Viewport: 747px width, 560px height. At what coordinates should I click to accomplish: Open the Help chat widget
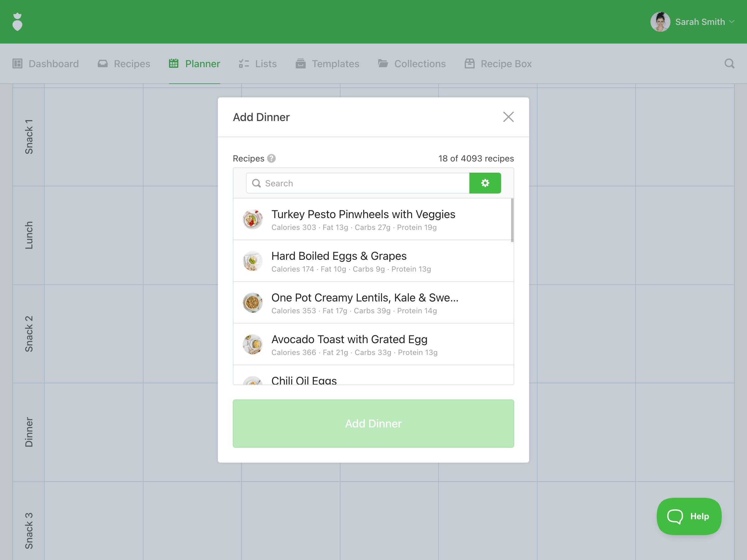coord(688,516)
